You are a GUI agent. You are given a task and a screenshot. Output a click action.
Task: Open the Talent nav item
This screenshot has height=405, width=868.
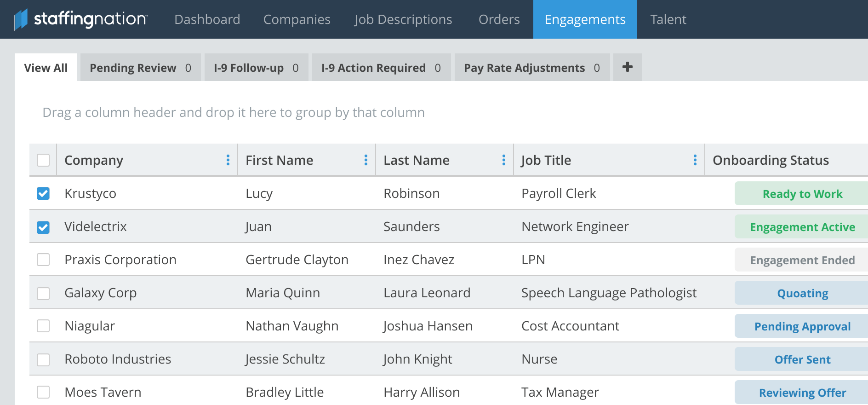[x=668, y=19]
